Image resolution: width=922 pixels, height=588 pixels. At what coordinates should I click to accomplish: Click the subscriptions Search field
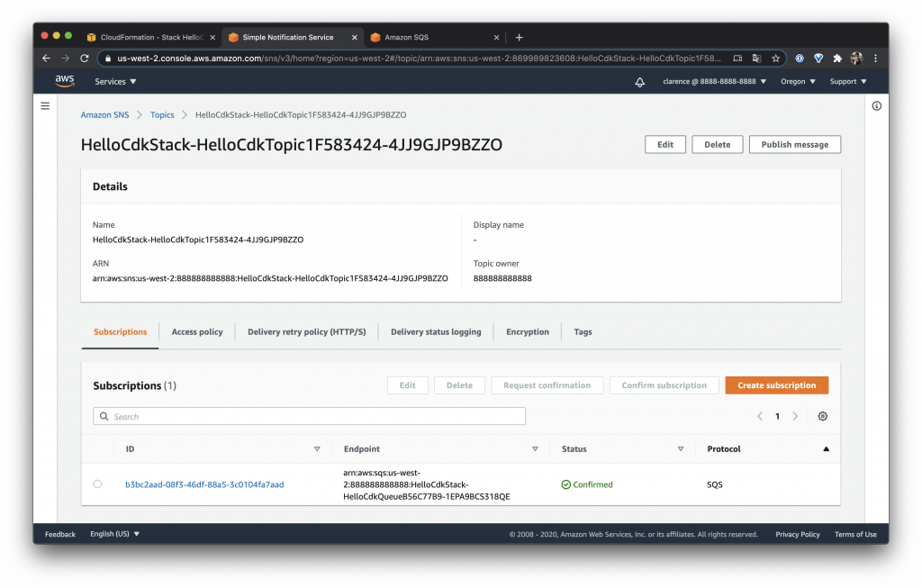[310, 416]
